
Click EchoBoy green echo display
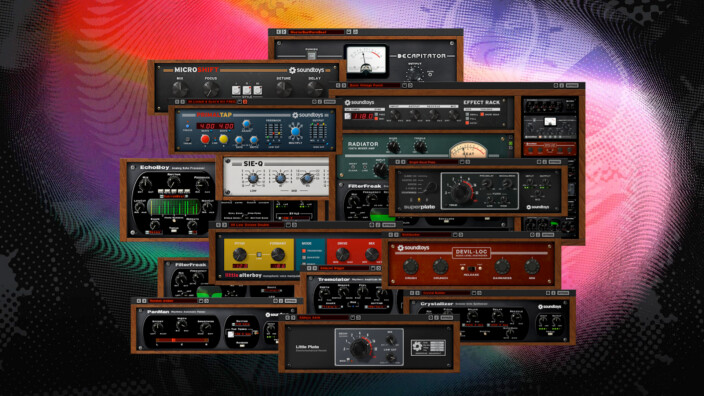click(173, 207)
